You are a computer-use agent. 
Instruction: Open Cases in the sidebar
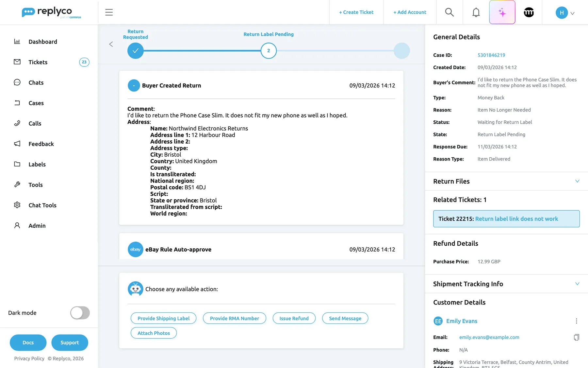click(36, 103)
